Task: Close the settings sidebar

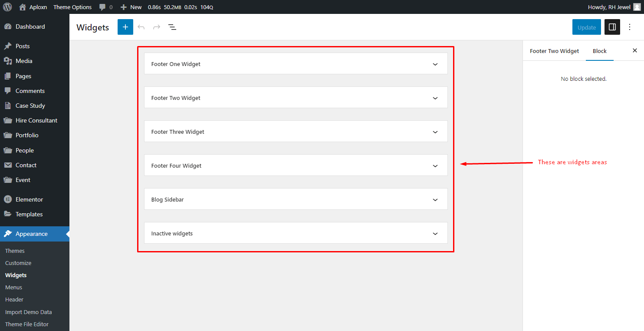Action: tap(635, 50)
